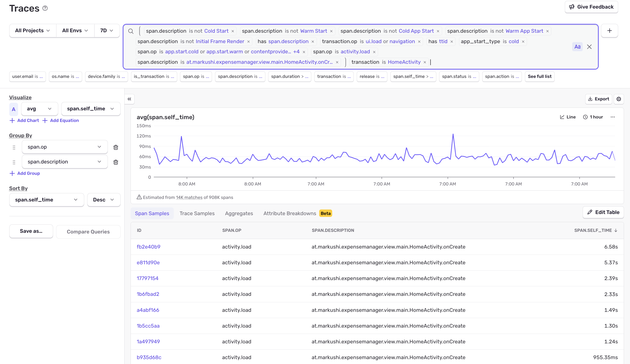630x364 pixels.
Task: Remove the 'transaction is HomeActivity' filter
Action: [x=424, y=62]
